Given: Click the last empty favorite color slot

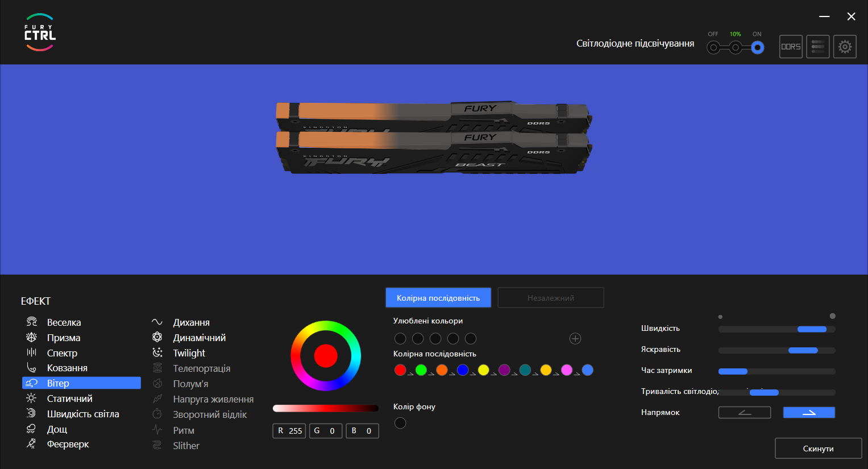Looking at the screenshot, I should pos(471,339).
